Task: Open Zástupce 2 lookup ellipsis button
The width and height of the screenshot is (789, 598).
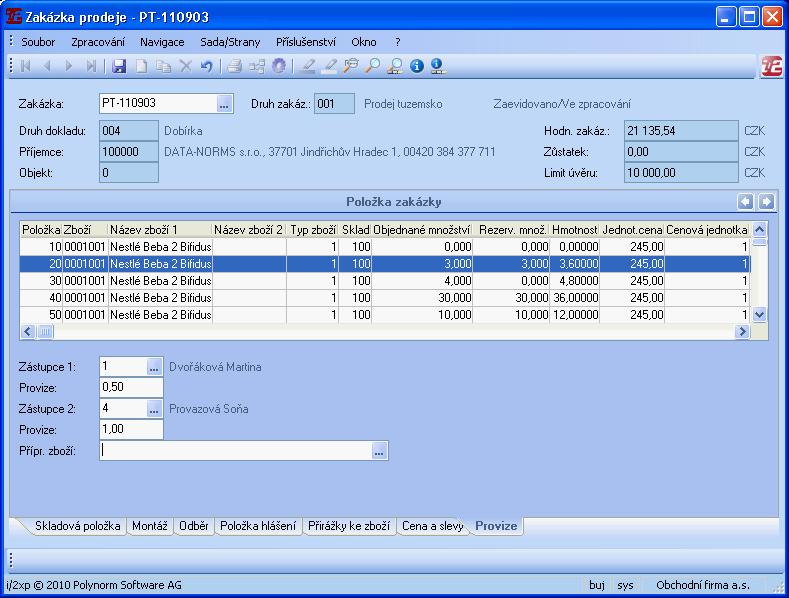Action: click(x=154, y=408)
